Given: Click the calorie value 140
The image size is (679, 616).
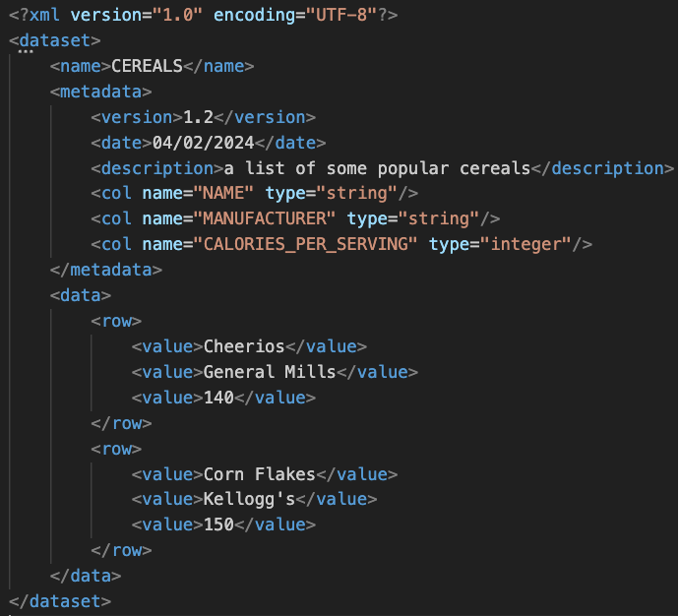Looking at the screenshot, I should 218,398.
